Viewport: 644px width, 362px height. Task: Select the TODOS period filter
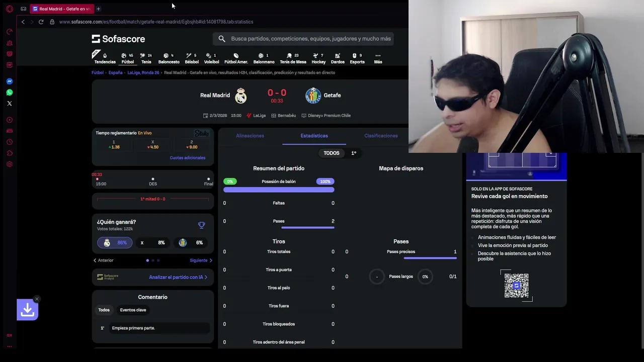point(332,153)
